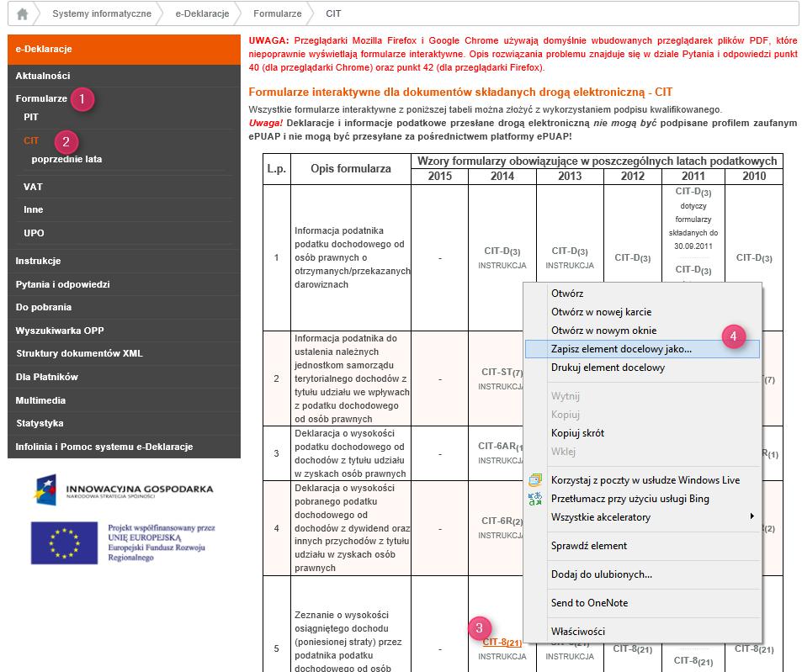The image size is (802, 672).
Task: Go to the home icon in breadcrumb
Action: pos(22,13)
